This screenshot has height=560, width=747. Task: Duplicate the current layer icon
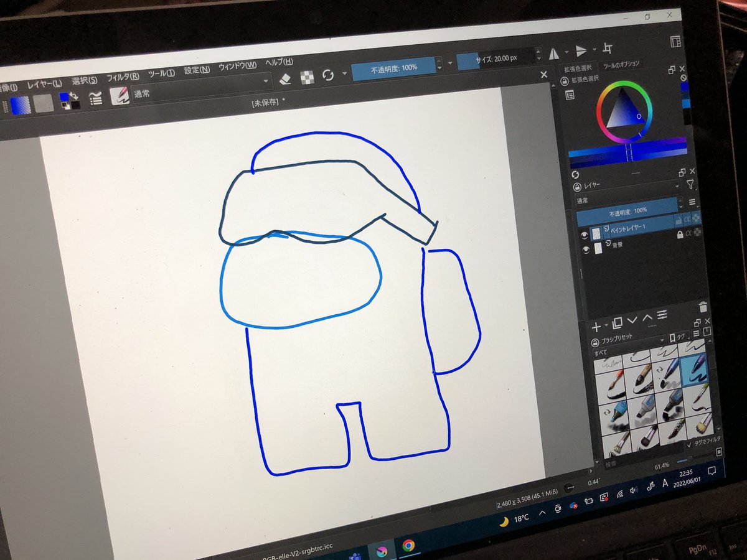coord(617,323)
